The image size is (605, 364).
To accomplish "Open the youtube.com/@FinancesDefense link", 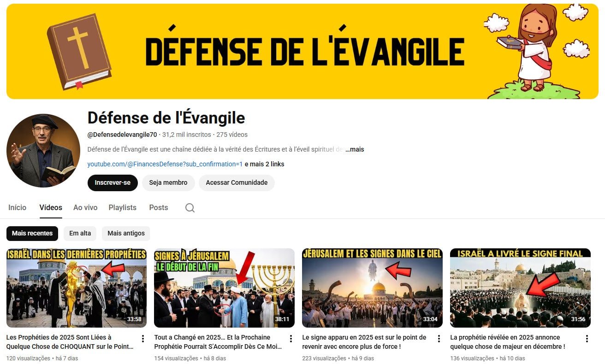I will (165, 164).
